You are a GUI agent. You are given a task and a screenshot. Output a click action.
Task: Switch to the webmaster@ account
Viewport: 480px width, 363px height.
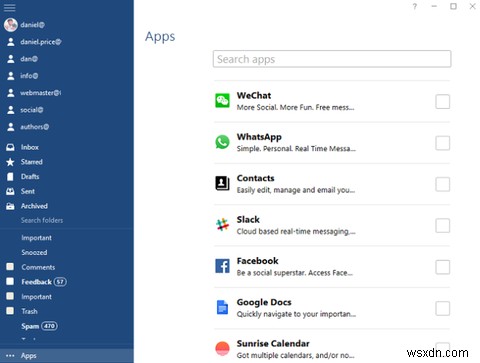tap(41, 93)
